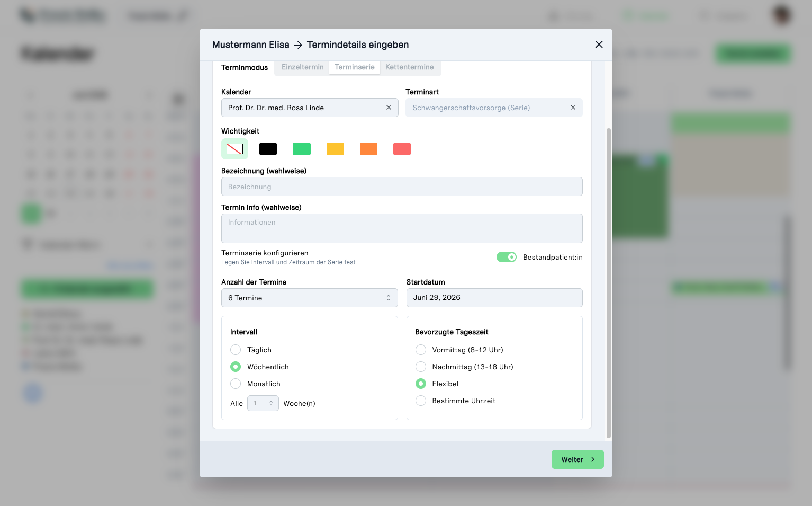812x506 pixels.
Task: Open the Anzahl der Termine dropdown
Action: click(310, 298)
